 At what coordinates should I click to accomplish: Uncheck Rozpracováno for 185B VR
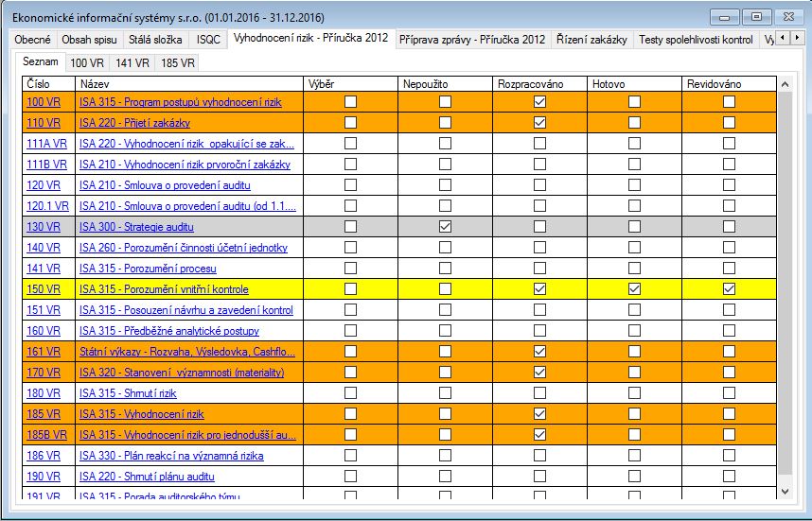(x=539, y=434)
